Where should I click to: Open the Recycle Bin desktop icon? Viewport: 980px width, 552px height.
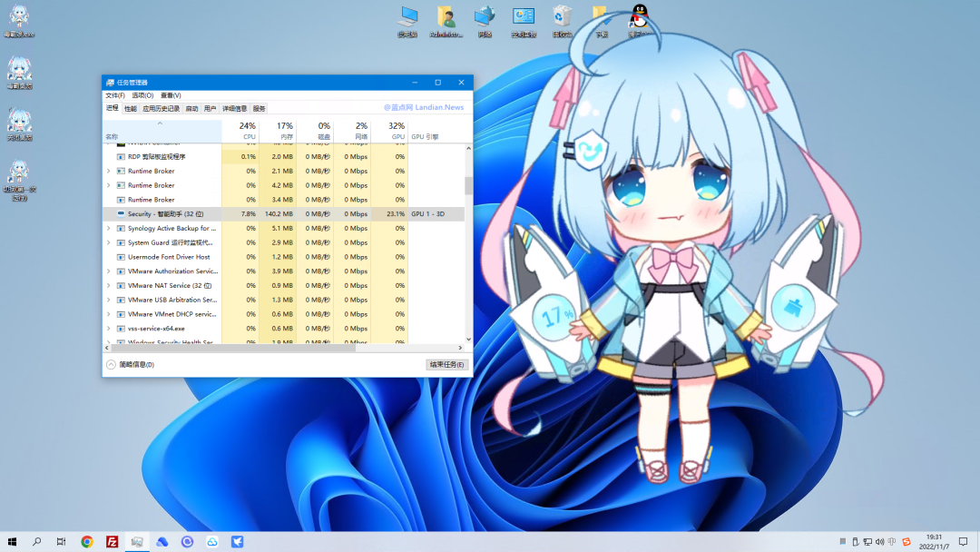[562, 21]
